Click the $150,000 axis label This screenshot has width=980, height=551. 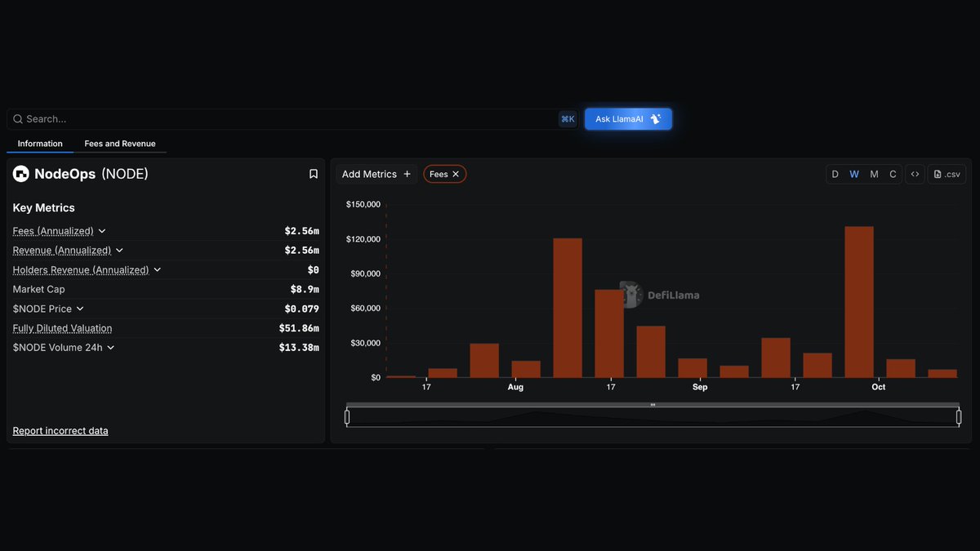(363, 204)
